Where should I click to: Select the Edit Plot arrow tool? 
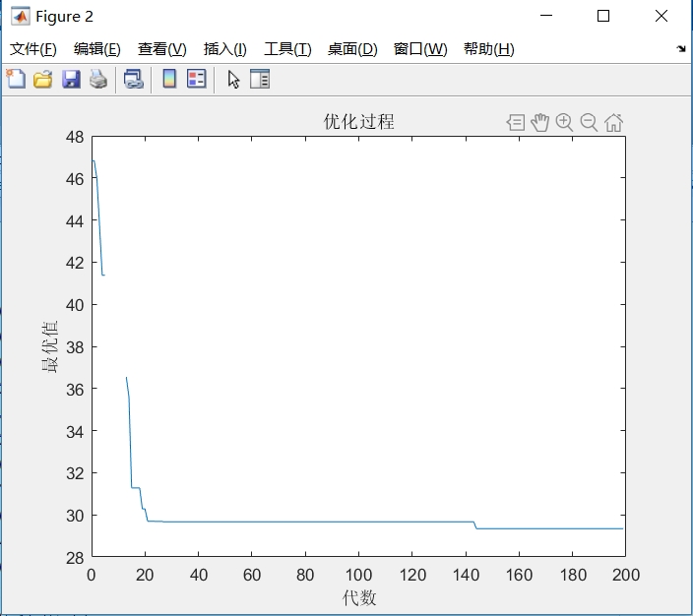(x=234, y=80)
